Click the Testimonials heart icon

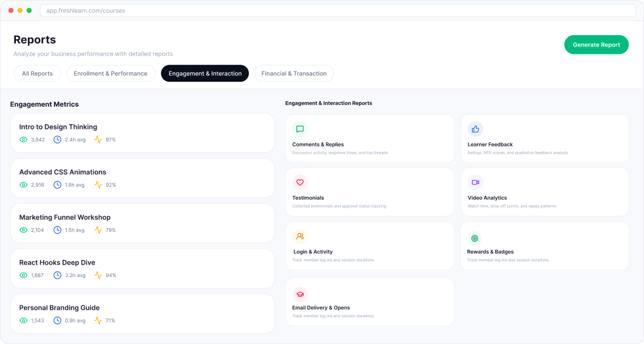pos(300,182)
